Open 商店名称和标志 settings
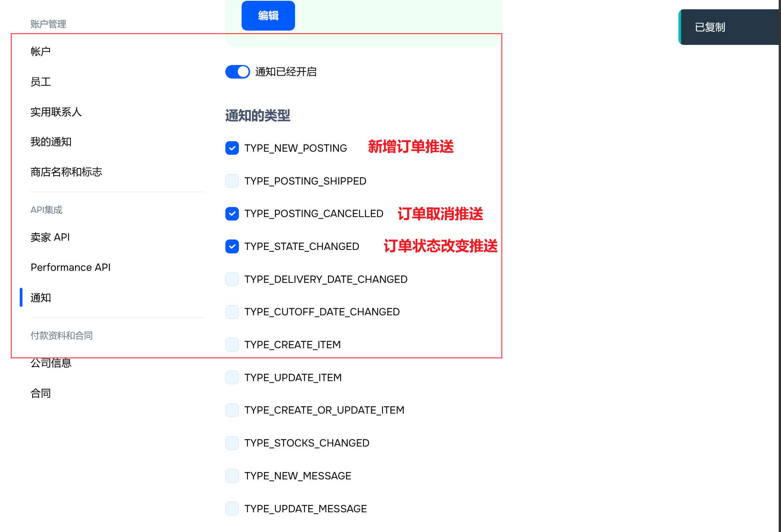 pyautogui.click(x=66, y=172)
